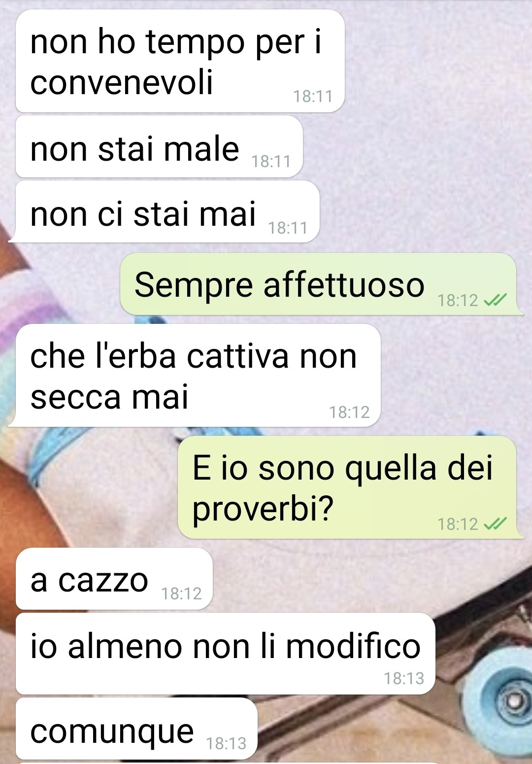Click the 18:13 timestamp beside "comunque"

(226, 743)
